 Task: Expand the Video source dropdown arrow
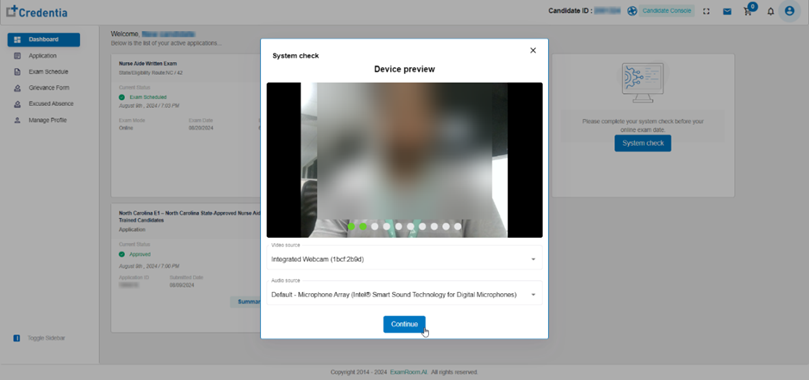click(x=533, y=259)
